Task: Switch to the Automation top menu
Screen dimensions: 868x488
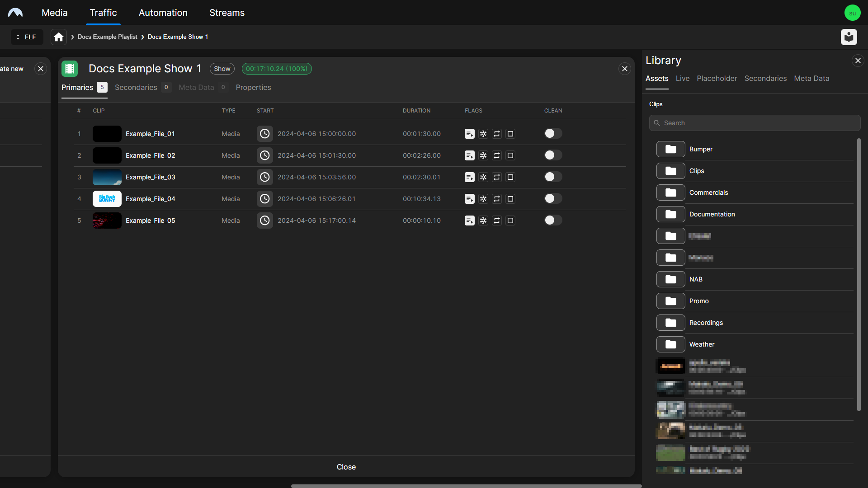Action: (x=163, y=13)
